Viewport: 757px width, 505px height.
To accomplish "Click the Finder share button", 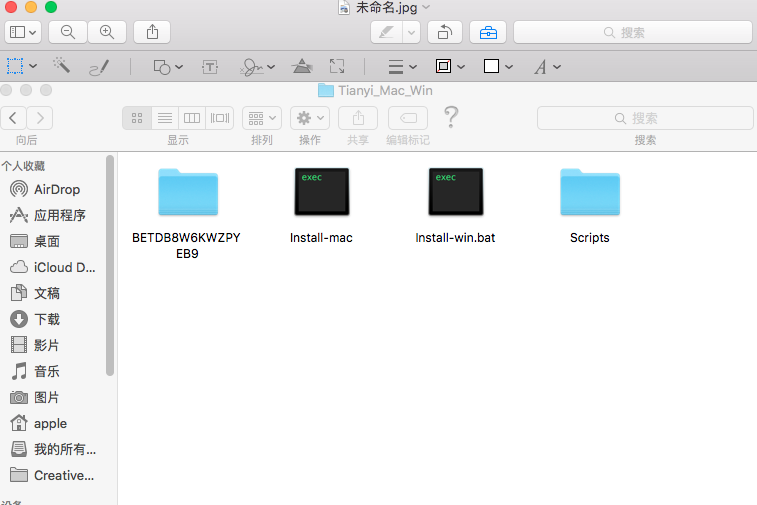I will [358, 118].
